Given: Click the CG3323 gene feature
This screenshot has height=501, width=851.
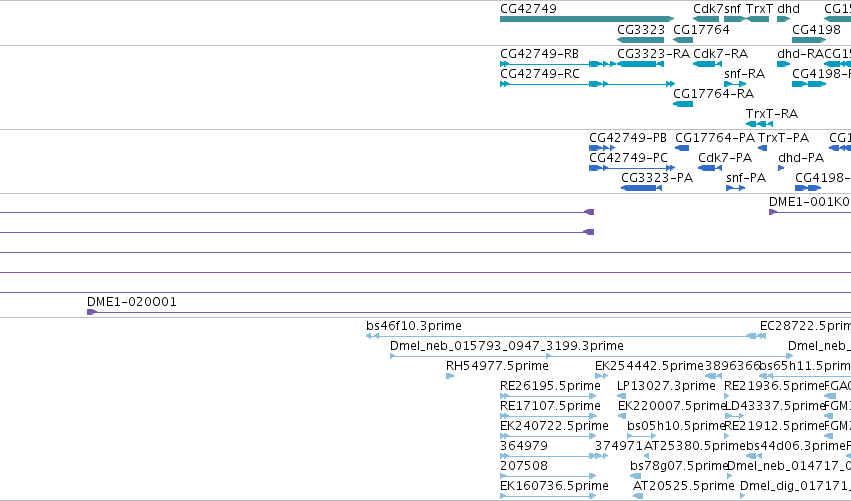Looking at the screenshot, I should (640, 40).
